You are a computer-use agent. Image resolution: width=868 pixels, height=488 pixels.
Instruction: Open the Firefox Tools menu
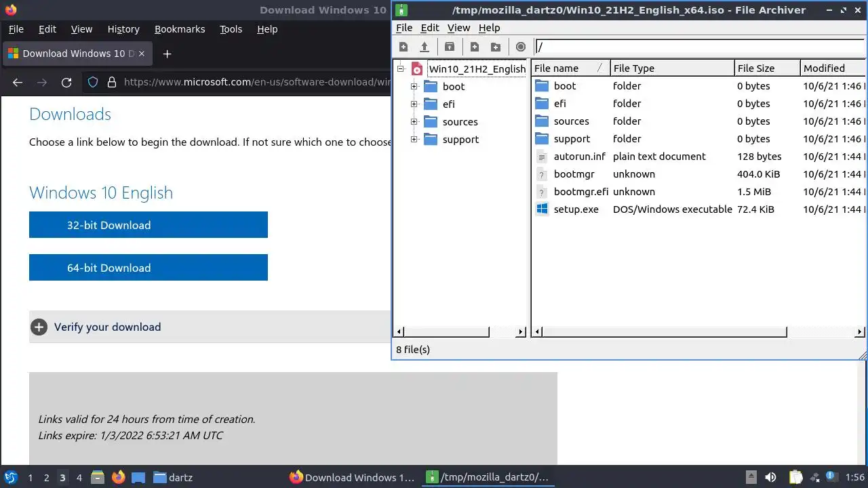(x=231, y=29)
